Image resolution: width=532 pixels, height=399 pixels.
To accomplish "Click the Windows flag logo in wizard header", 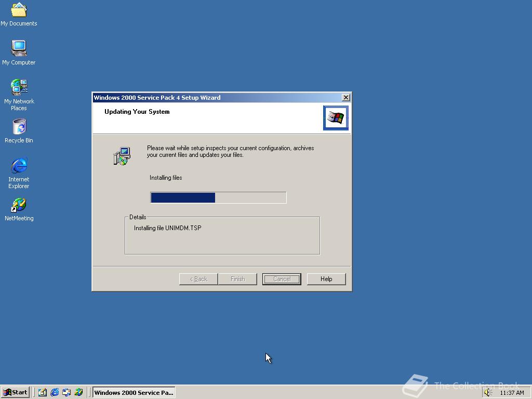I will (336, 118).
